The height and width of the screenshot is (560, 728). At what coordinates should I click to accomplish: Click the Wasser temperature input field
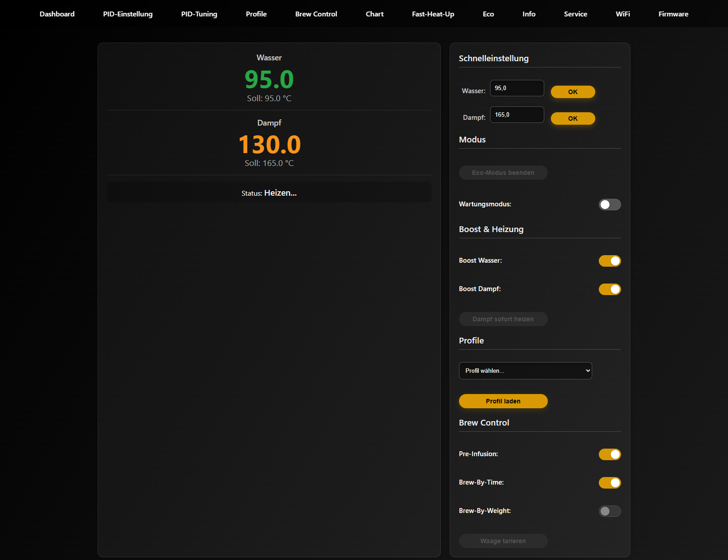click(517, 88)
